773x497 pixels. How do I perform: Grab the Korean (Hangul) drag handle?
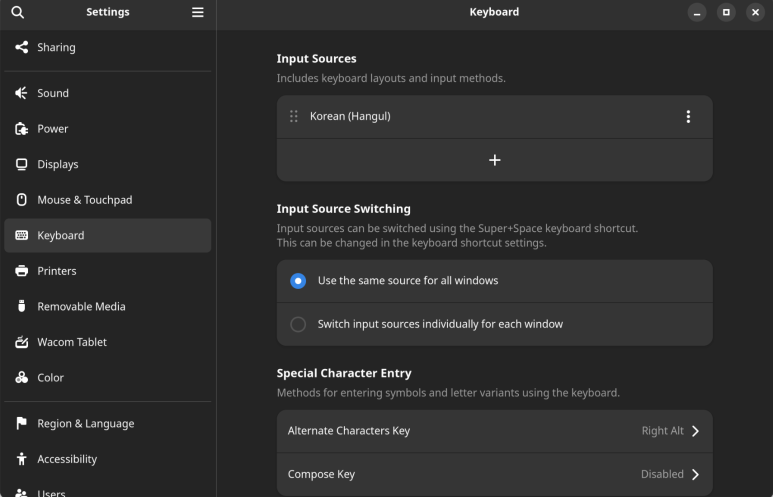[x=294, y=116]
